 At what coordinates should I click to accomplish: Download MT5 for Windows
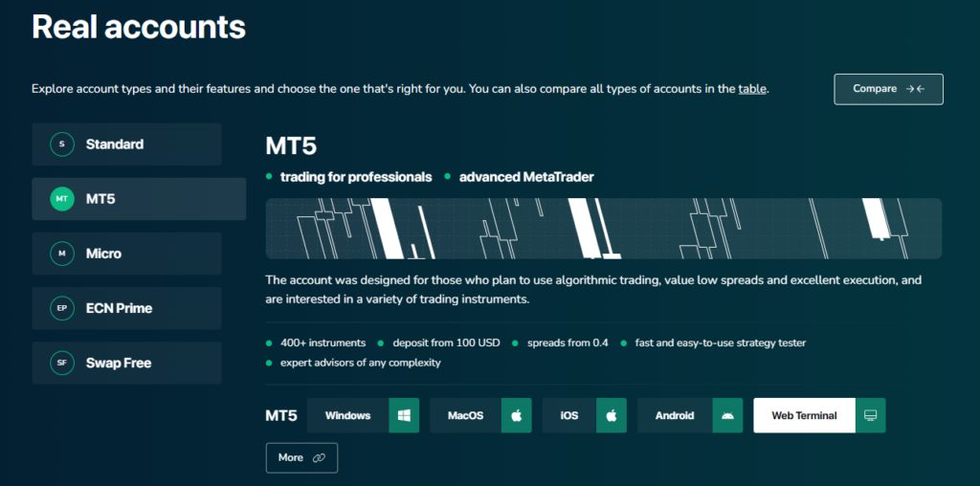[363, 415]
